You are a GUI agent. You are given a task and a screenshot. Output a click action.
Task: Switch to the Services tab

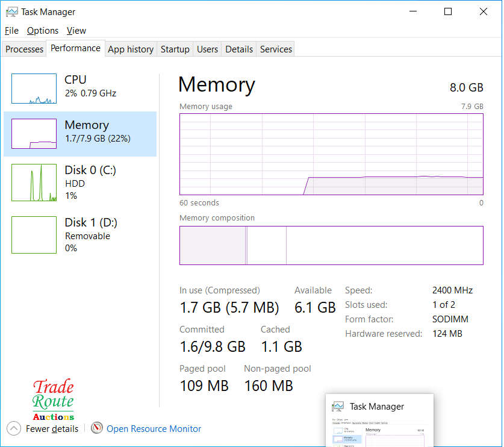(x=276, y=49)
